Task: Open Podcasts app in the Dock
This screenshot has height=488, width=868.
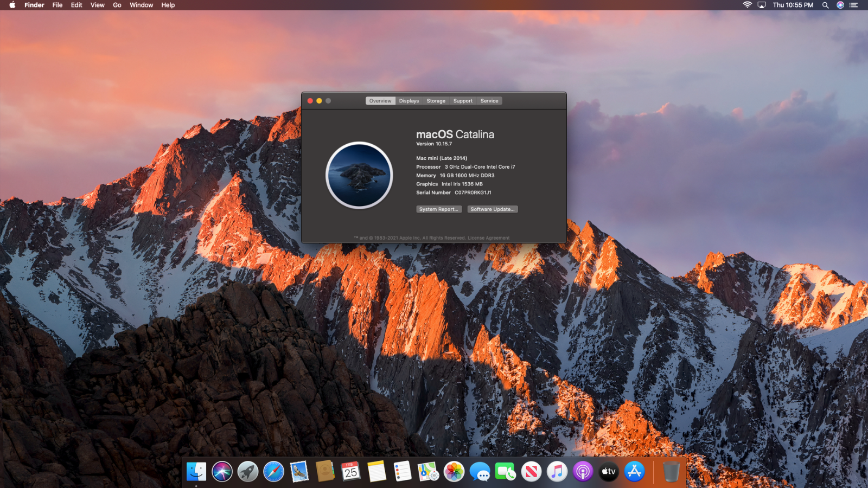Action: tap(583, 472)
